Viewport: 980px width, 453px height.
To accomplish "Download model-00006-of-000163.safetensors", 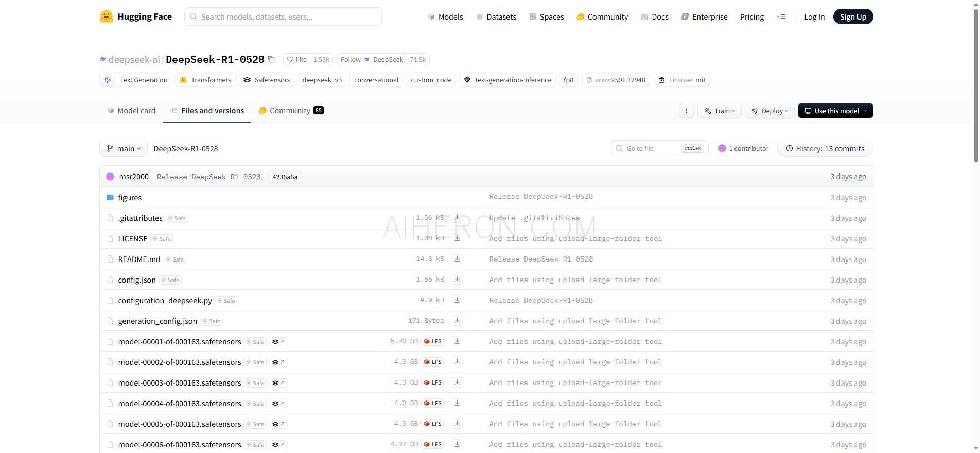I will point(457,444).
